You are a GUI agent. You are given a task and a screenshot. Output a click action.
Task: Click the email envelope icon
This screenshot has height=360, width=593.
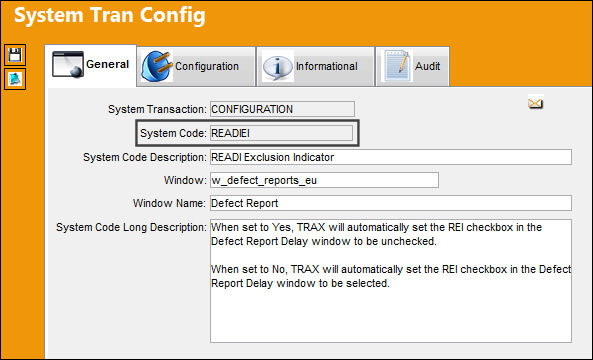tap(536, 103)
